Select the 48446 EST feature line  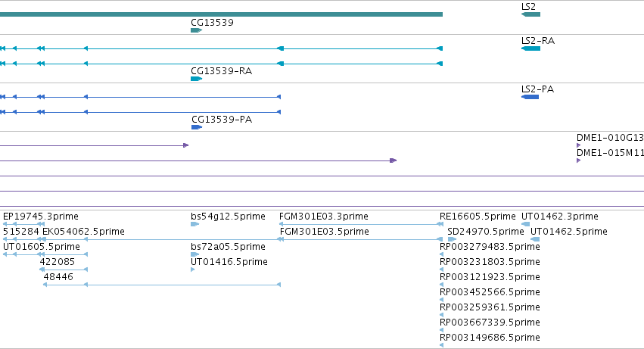pos(162,285)
